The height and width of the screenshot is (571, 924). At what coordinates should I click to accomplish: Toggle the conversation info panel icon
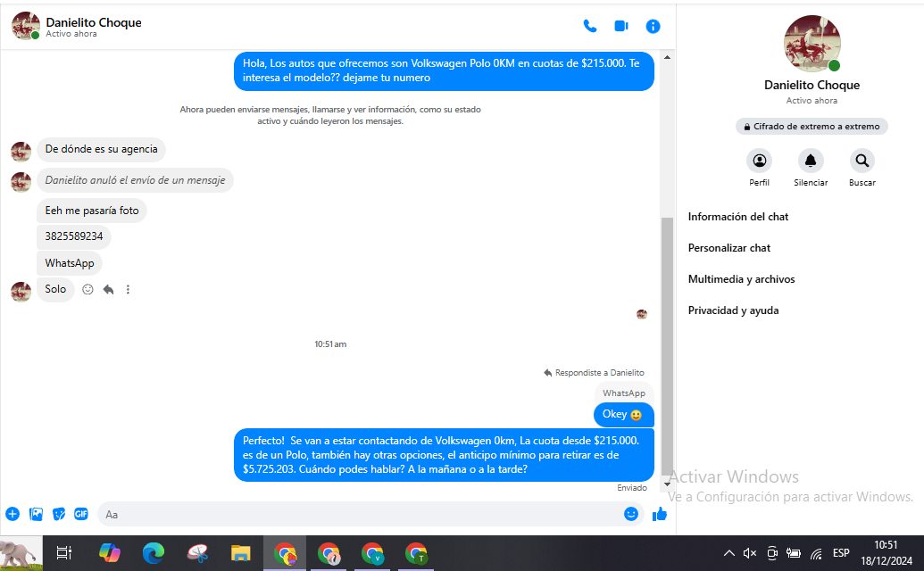[x=653, y=26]
